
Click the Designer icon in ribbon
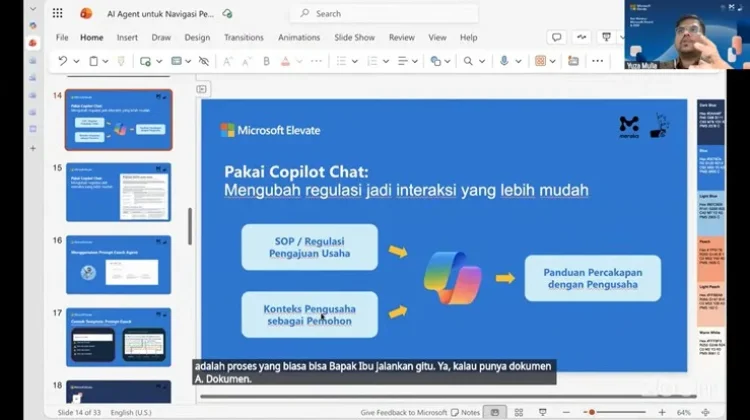[540, 61]
